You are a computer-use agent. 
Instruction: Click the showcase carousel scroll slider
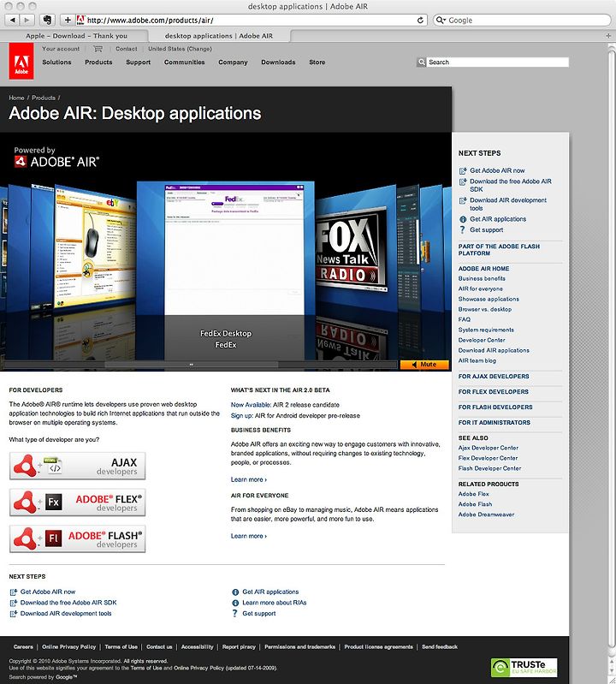point(192,364)
